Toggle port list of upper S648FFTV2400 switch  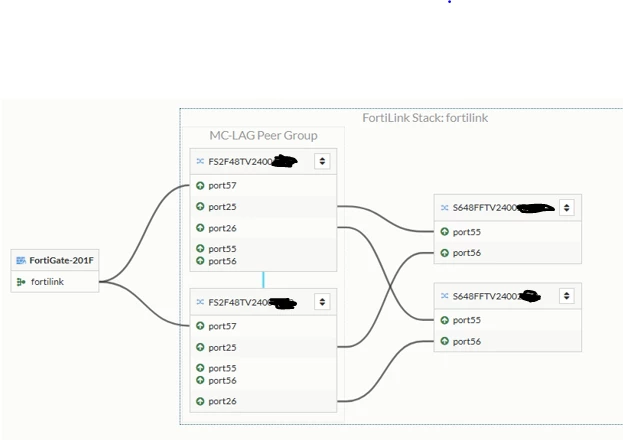click(567, 207)
